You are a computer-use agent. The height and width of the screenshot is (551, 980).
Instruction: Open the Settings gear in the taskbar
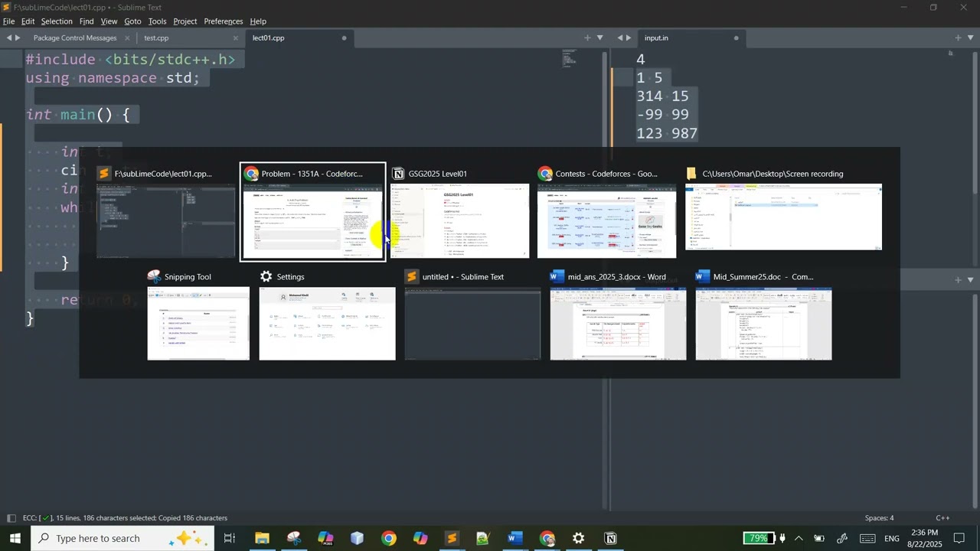[579, 538]
